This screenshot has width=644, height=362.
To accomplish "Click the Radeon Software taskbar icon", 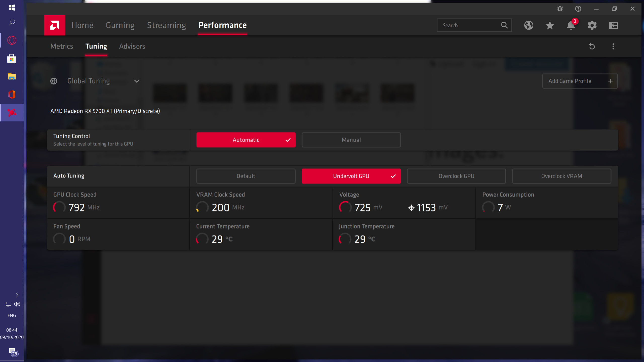I will (12, 113).
